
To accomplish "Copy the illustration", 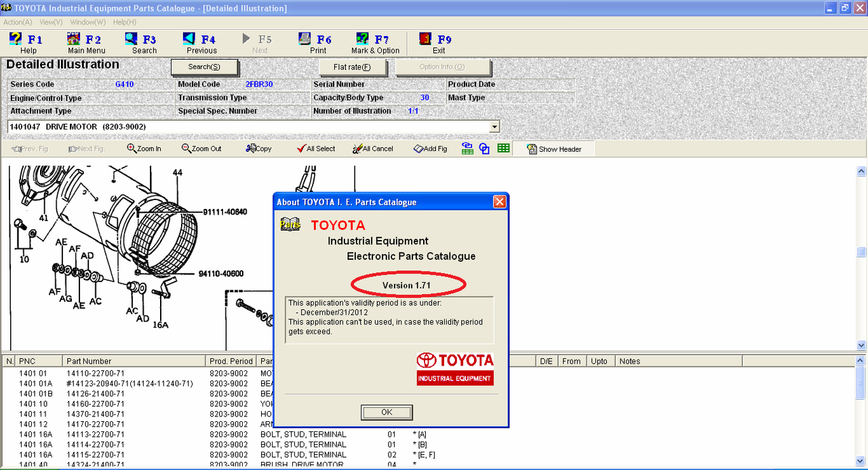I will 258,149.
